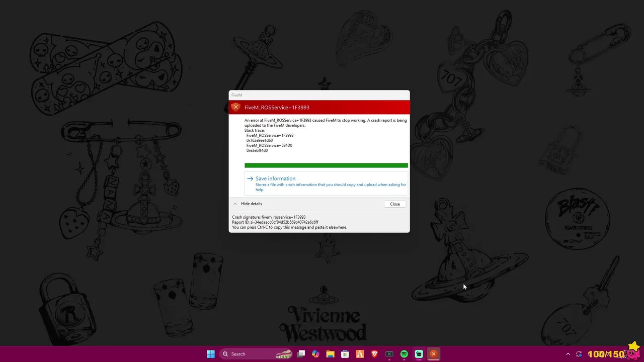Open Task View from the taskbar
Viewport: 644px width, 362px height.
[x=301, y=354]
